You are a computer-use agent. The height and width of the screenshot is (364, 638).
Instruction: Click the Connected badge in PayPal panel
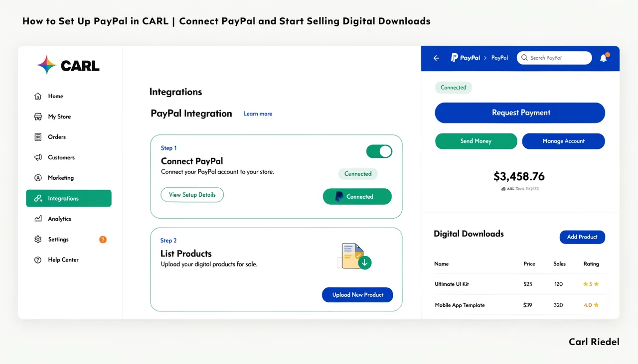454,88
